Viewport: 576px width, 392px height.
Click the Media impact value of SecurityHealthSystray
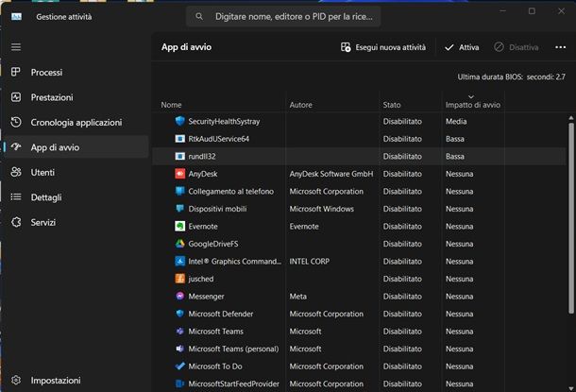[x=456, y=121]
